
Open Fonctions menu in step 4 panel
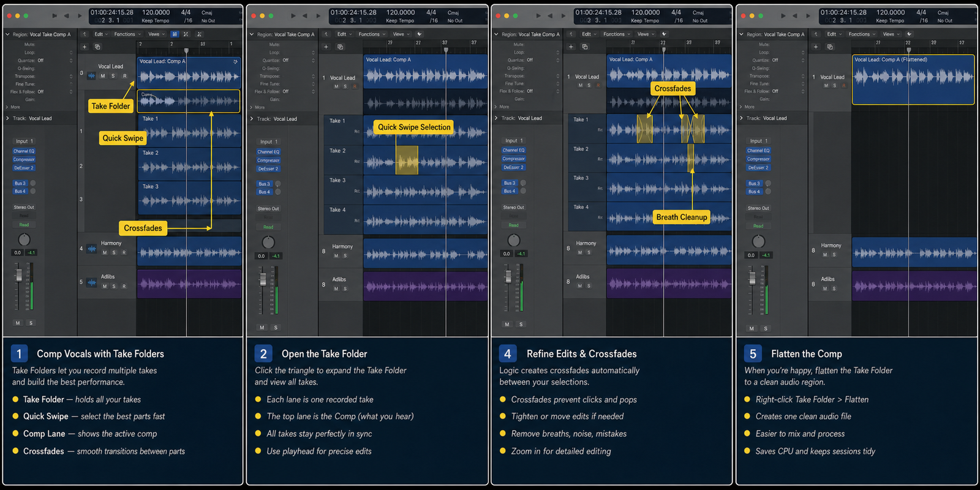click(616, 34)
